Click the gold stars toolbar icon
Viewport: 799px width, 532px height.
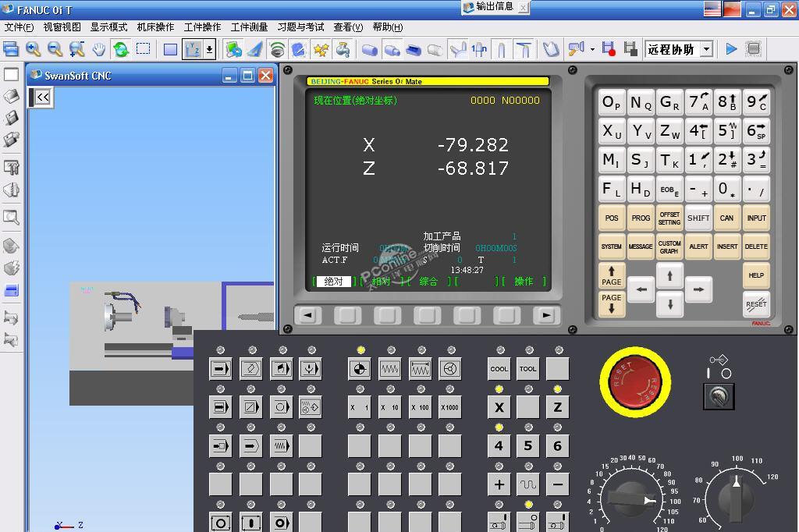coord(321,49)
